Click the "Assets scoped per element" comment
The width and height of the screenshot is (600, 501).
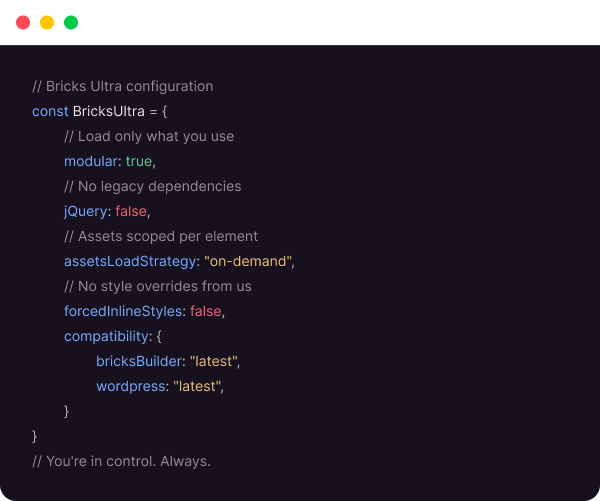click(161, 236)
